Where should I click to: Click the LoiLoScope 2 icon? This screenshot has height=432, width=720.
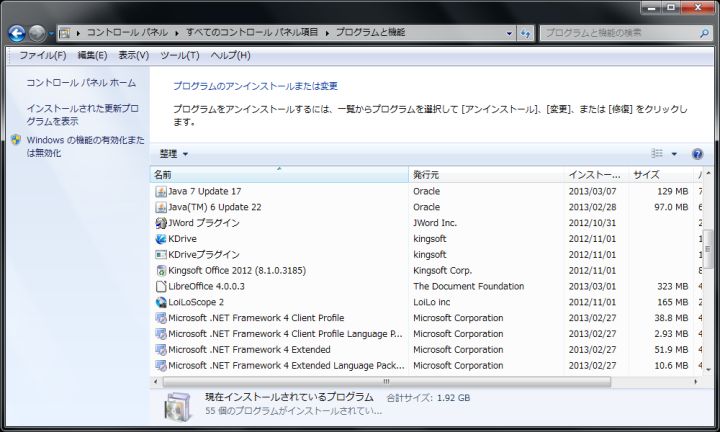coord(161,302)
